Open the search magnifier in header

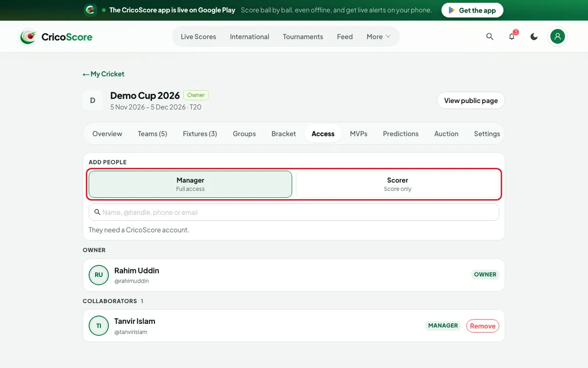pos(490,37)
